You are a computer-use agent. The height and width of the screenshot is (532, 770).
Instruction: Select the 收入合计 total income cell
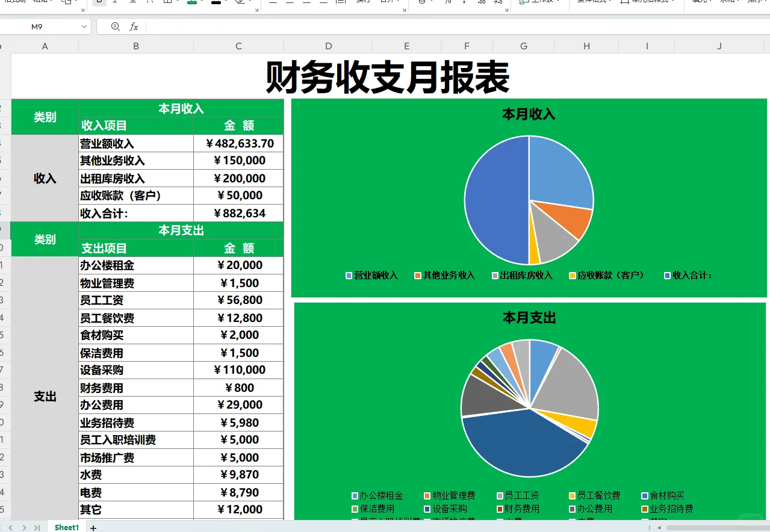click(136, 212)
